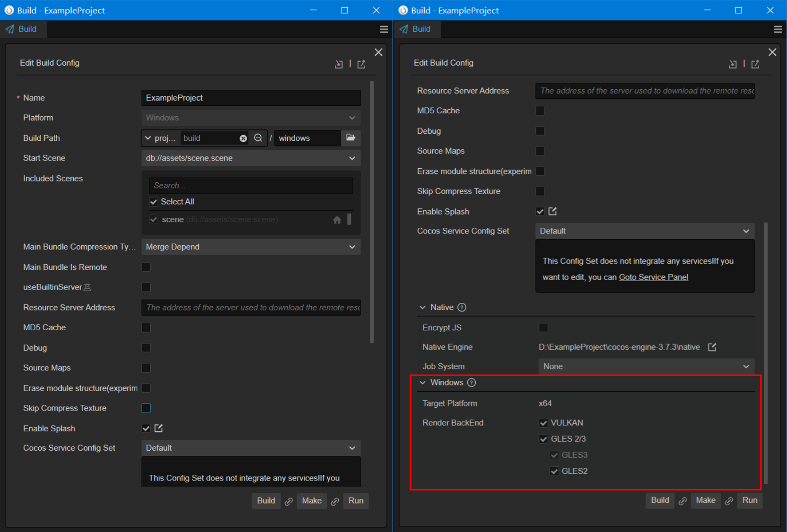Viewport: 787px width, 532px height.
Task: Toggle Debug checkbox in left window
Action: click(146, 348)
